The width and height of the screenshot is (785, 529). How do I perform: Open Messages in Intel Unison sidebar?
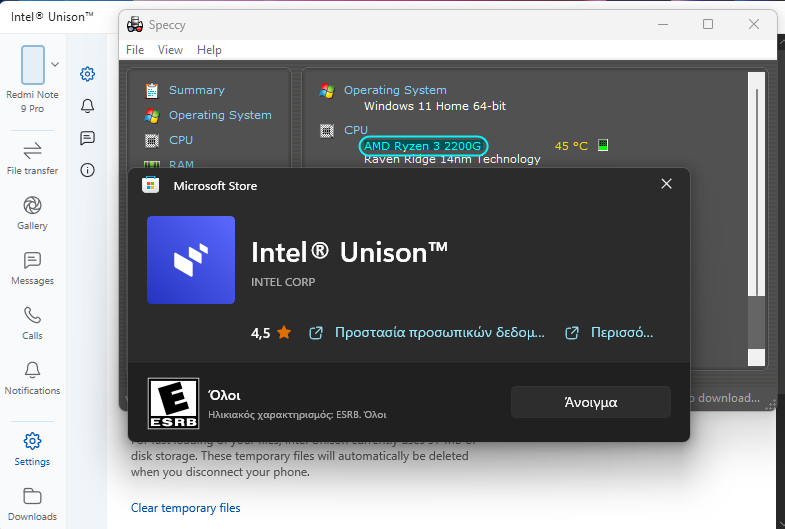coord(33,269)
